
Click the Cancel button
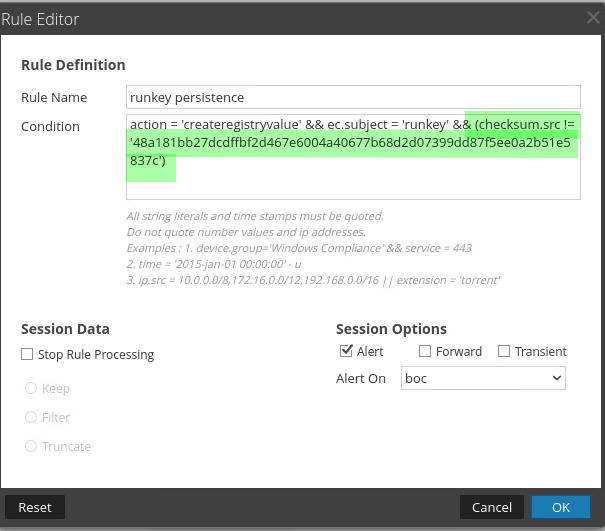(x=492, y=507)
